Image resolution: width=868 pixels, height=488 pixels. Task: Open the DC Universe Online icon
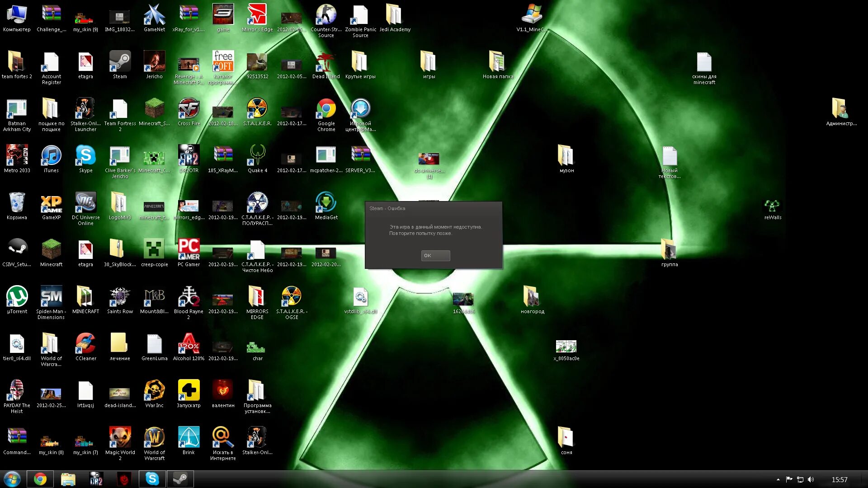[85, 202]
